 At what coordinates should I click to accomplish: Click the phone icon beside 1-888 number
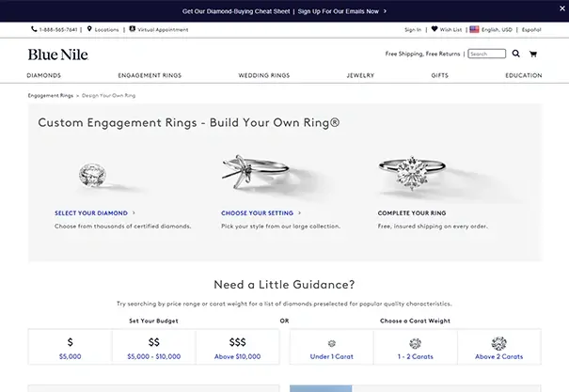point(34,29)
